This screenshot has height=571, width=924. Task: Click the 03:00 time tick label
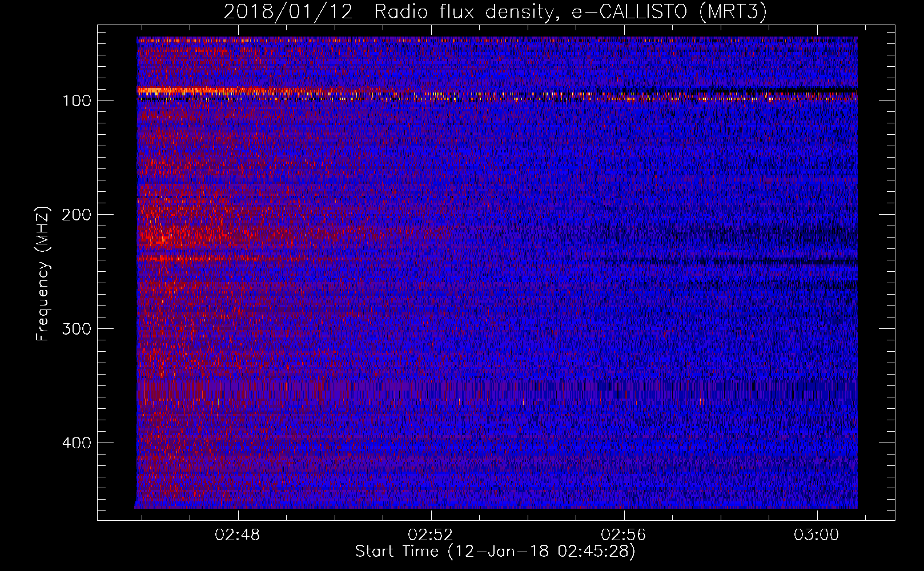[817, 534]
